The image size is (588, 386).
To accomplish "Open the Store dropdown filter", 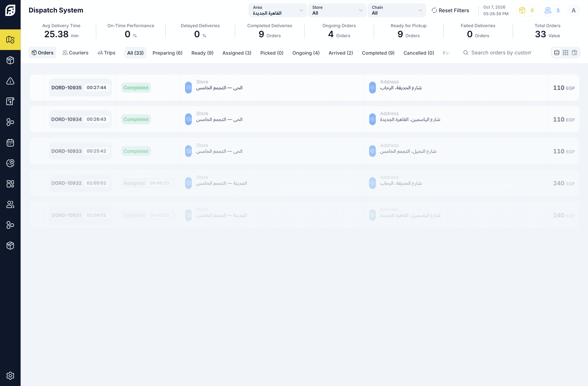I will 337,10.
